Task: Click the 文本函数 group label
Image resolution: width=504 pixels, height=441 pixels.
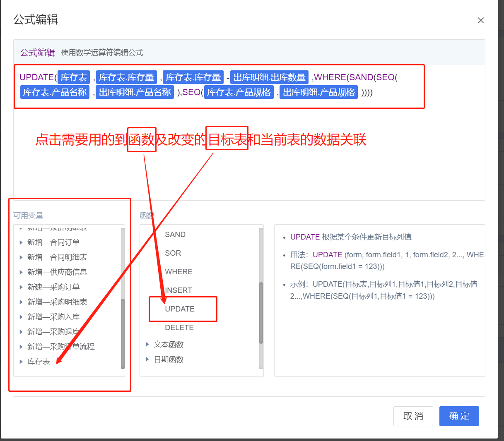Action: (169, 345)
